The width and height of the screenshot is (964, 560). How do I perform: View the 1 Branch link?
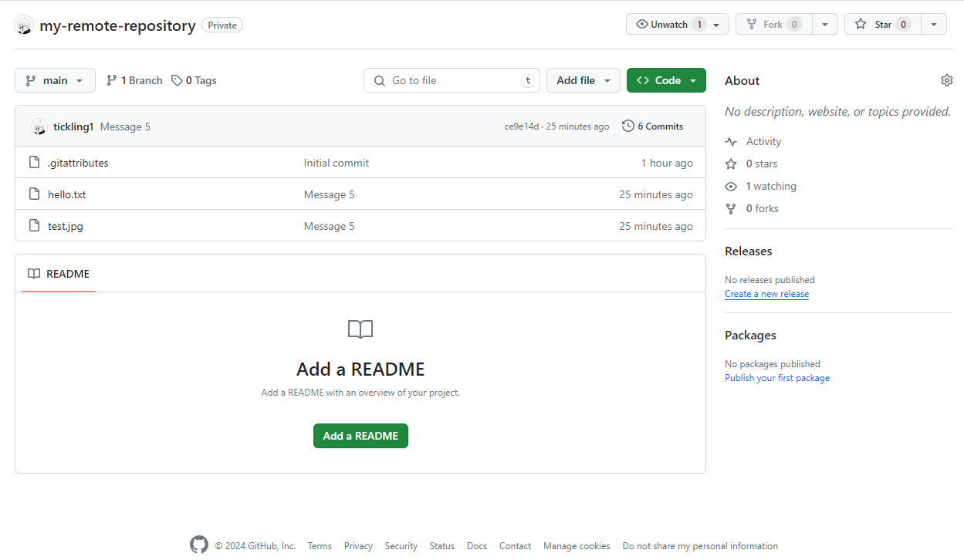point(134,80)
